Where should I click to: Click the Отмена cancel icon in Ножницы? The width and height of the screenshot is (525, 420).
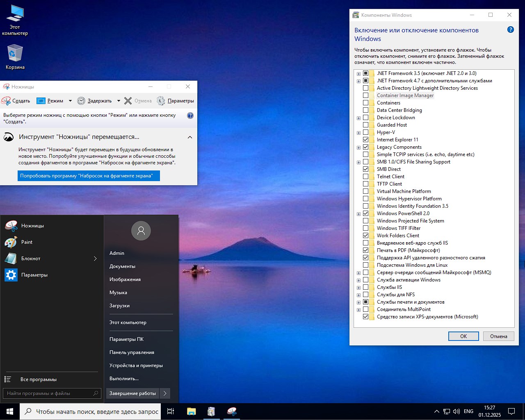tap(127, 100)
